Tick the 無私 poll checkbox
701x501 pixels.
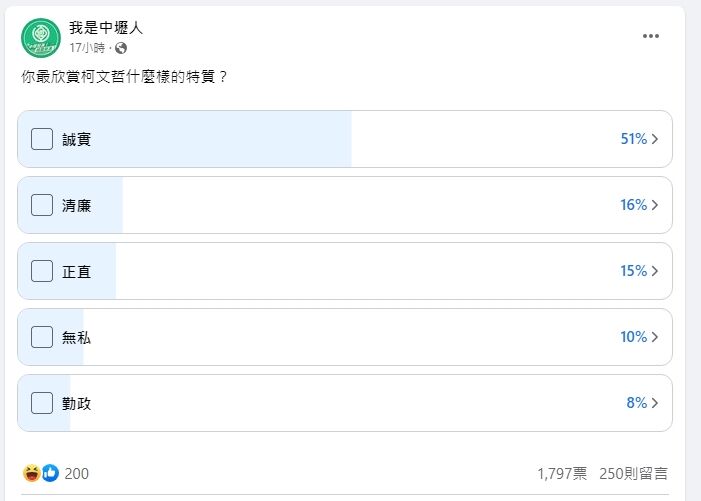click(x=42, y=337)
